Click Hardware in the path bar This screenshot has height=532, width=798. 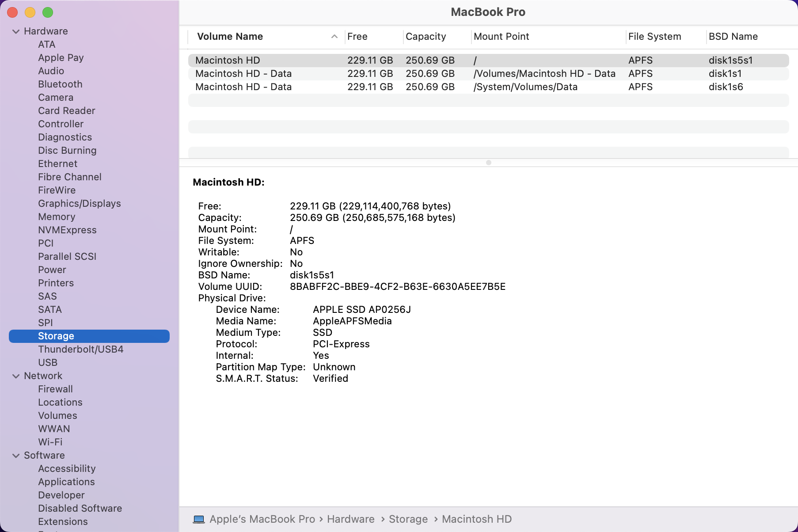coord(351,519)
